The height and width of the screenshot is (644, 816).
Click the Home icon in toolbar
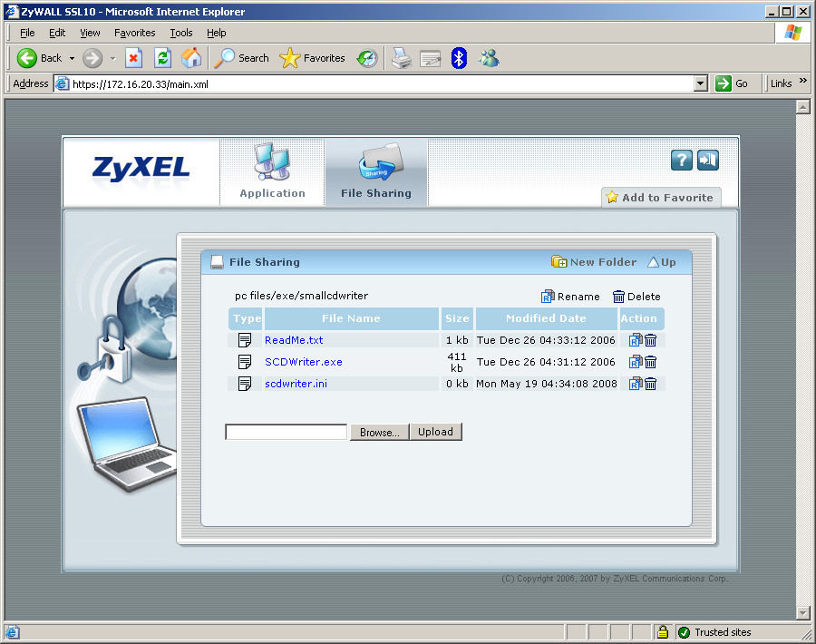coord(191,58)
